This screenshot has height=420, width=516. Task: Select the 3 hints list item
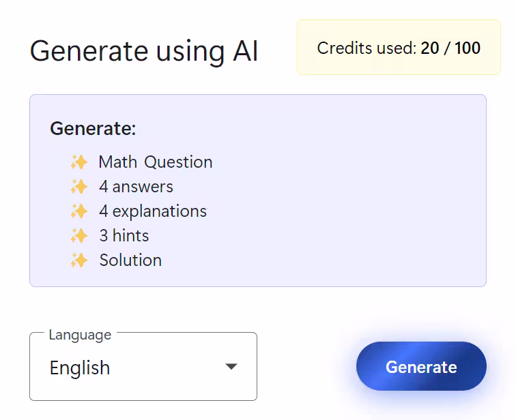point(124,236)
